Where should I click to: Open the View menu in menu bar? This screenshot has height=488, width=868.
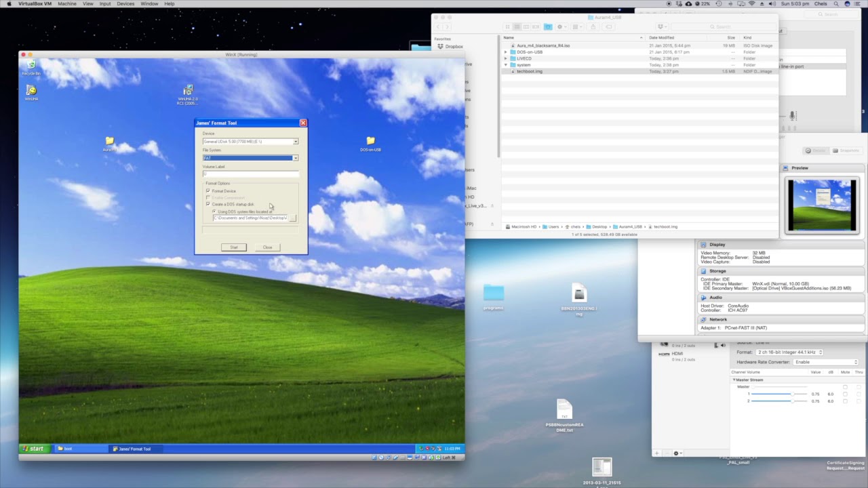(88, 3)
